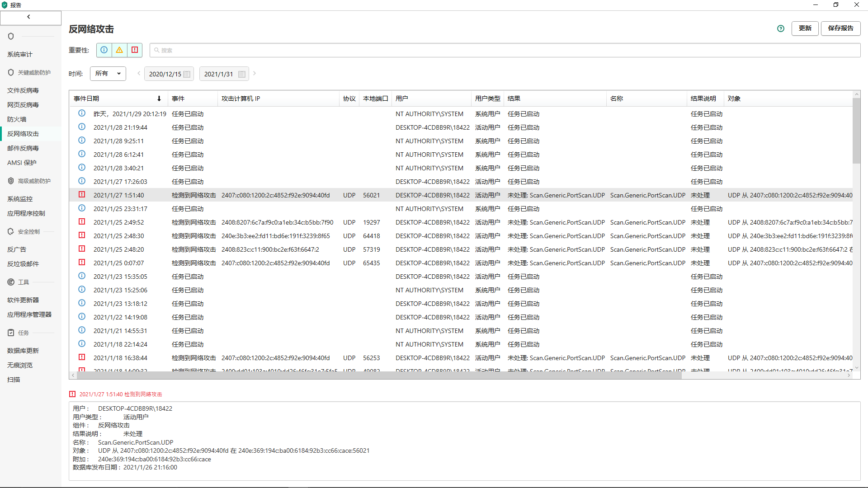Click the 更新 button

coord(805,28)
